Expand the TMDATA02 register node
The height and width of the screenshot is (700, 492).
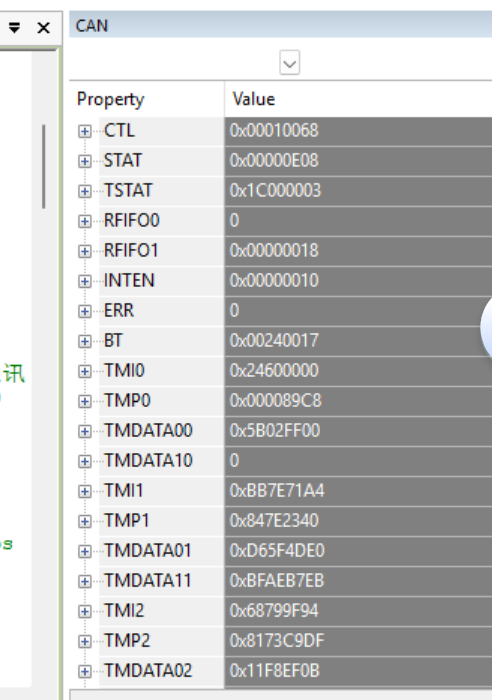84,671
